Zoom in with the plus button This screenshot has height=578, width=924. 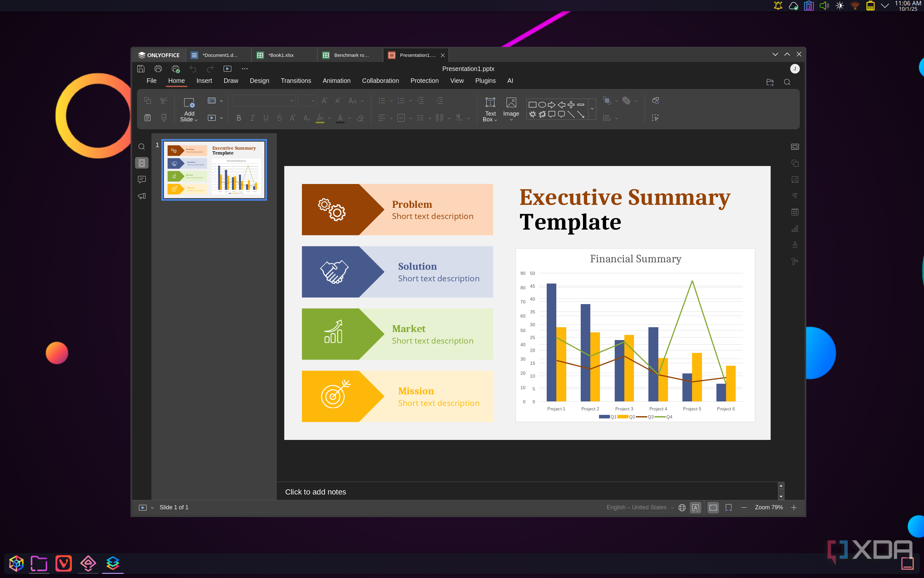(x=794, y=508)
